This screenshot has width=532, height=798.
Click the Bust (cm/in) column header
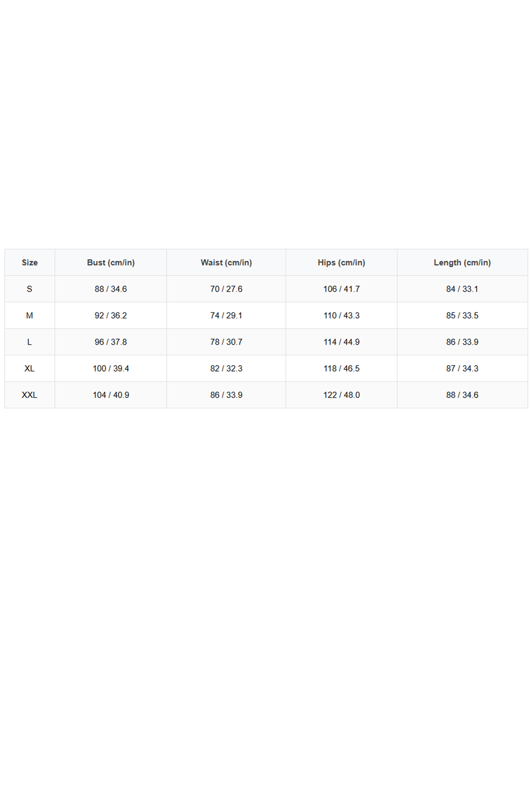(111, 263)
